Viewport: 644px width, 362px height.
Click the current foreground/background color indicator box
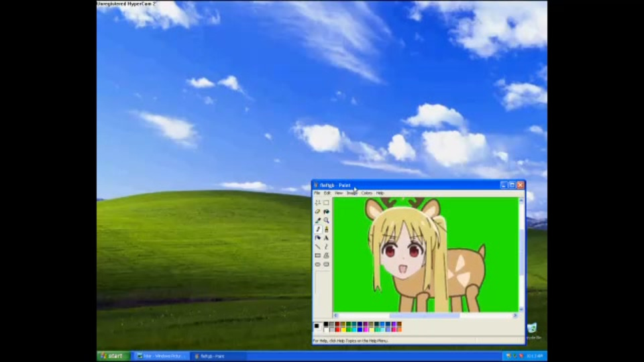[318, 326]
